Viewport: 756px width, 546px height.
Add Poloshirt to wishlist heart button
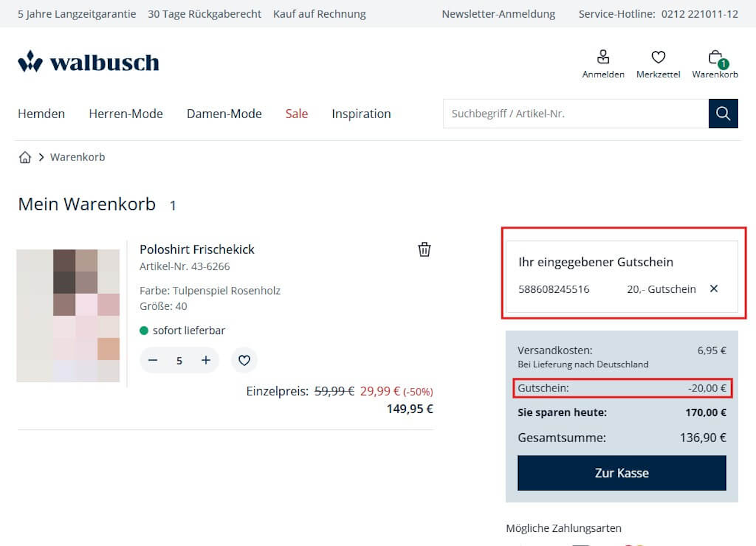tap(245, 360)
